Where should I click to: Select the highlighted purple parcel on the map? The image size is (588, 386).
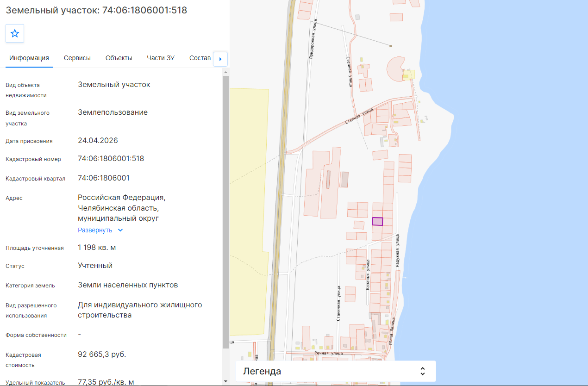[x=378, y=221]
